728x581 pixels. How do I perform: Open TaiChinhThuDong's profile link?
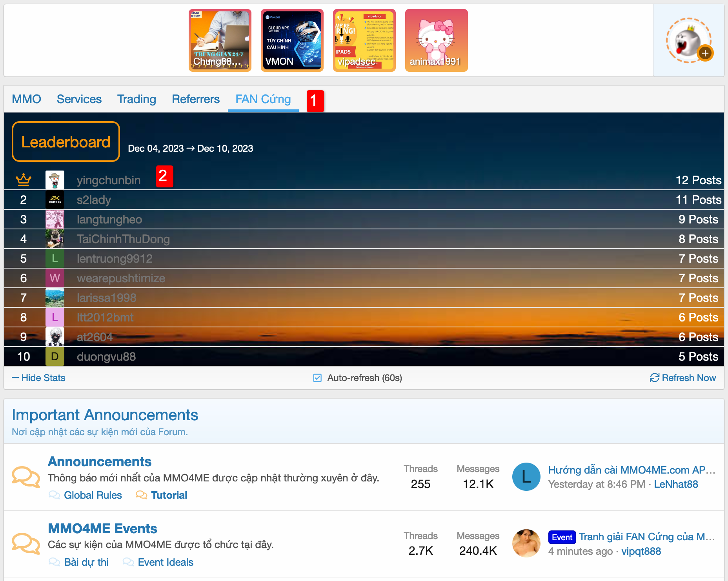coord(123,239)
